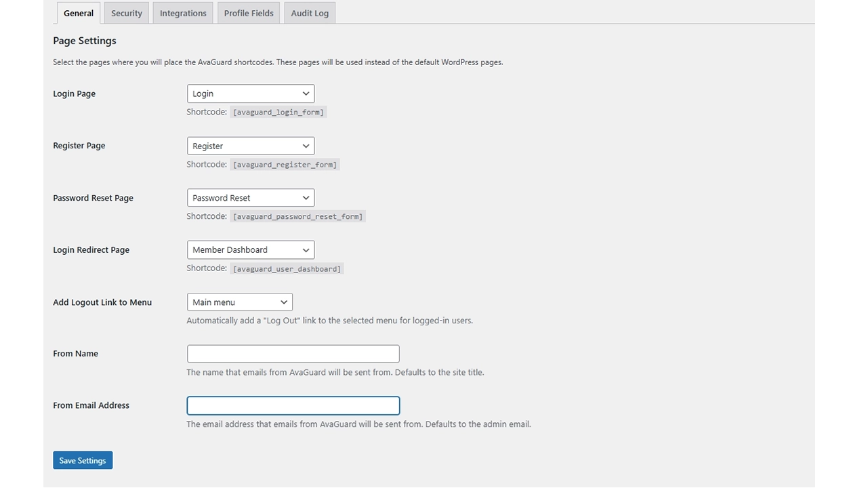Open the Login Page dropdown
868x488 pixels.
[x=251, y=94]
